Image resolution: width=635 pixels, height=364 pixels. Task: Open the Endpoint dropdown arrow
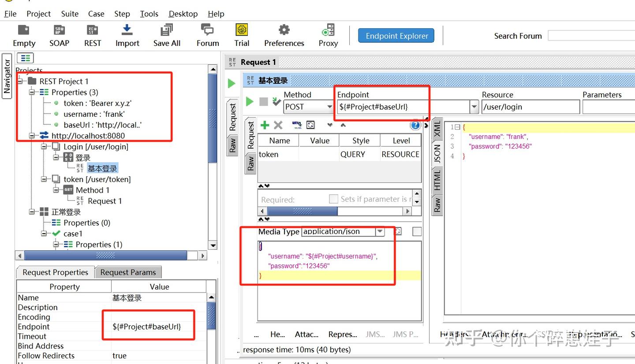(474, 107)
